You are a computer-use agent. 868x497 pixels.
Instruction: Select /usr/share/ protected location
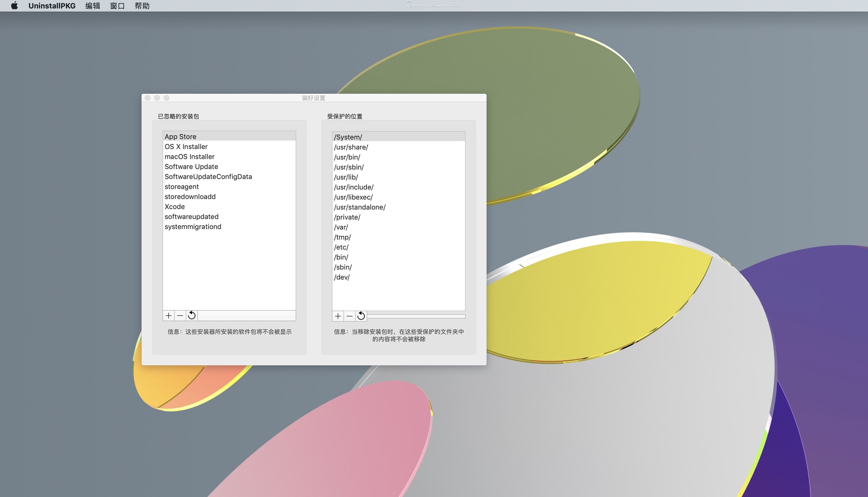(x=399, y=147)
